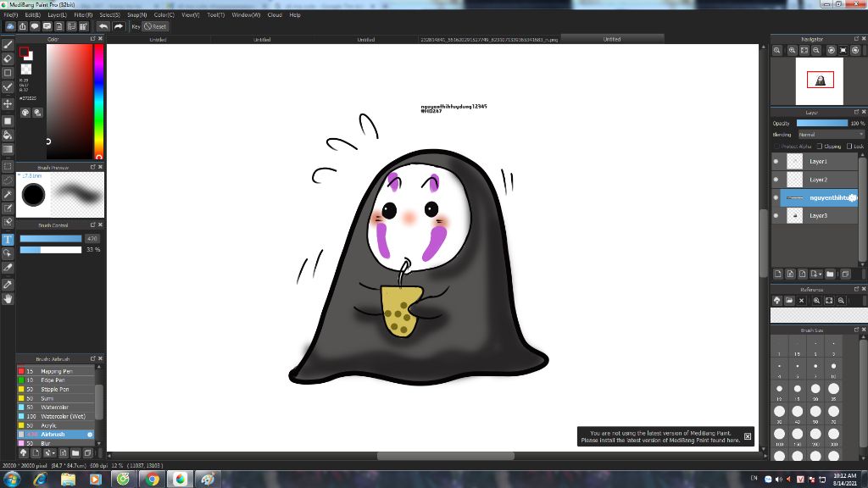The image size is (868, 488).
Task: Select the Eraser tool
Action: 8,58
